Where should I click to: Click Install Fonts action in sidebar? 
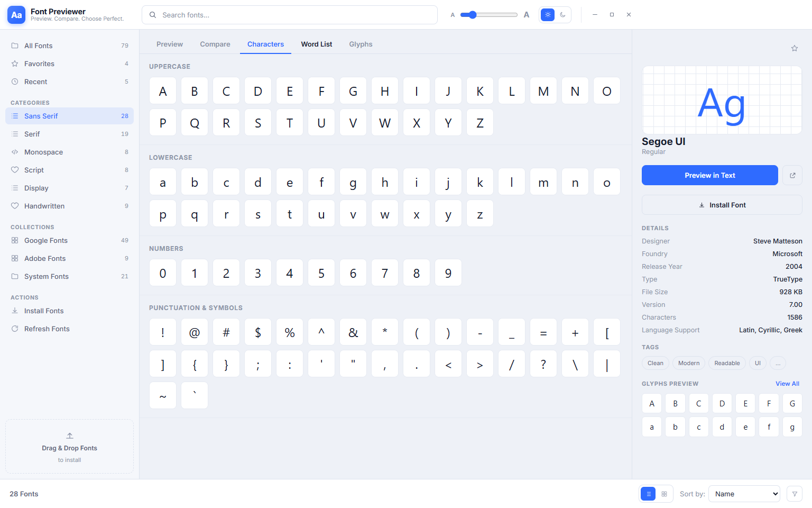69,311
